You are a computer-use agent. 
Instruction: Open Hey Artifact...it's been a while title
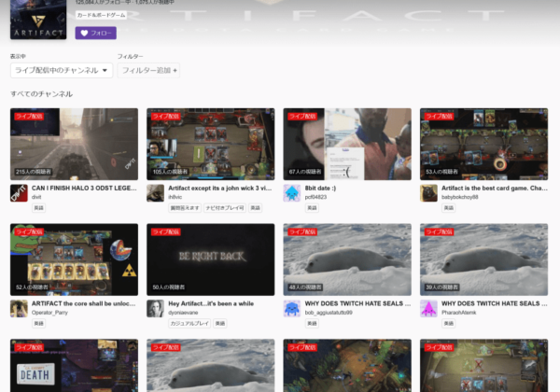pos(211,304)
